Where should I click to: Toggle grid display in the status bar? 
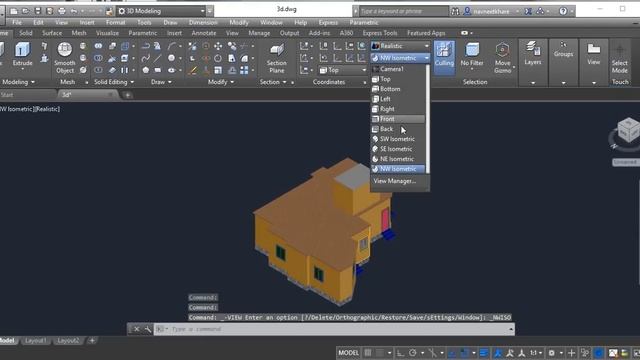click(368, 353)
